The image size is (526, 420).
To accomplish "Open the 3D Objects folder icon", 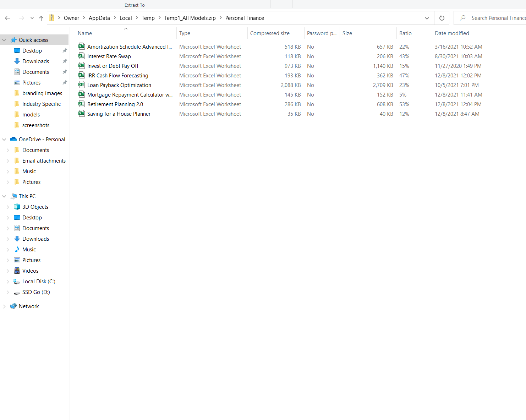I will 17,207.
